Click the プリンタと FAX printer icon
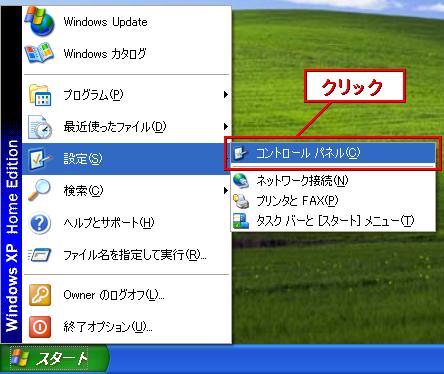Viewport: 444px width, 374px height. point(241,201)
